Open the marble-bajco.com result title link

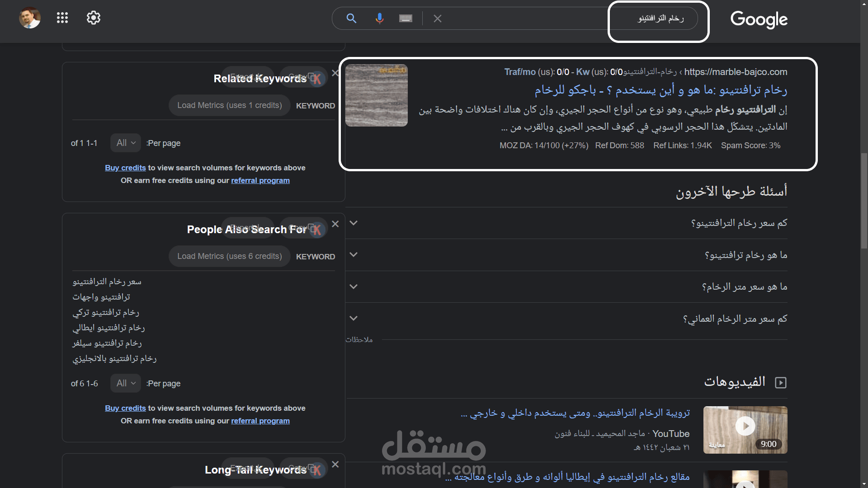660,90
